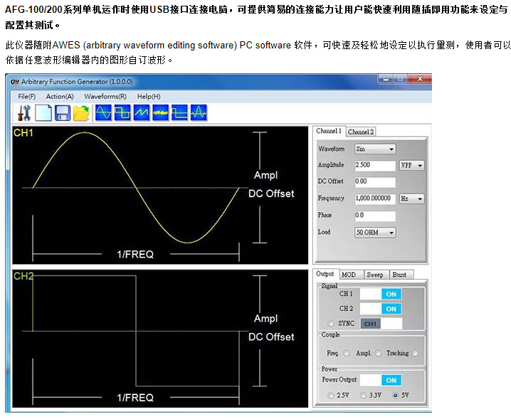Click the Frequency input field
This screenshot has width=511, height=420.
374,199
